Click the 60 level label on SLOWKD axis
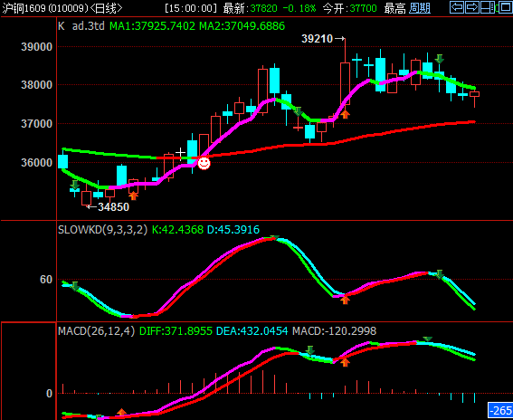 click(46, 280)
